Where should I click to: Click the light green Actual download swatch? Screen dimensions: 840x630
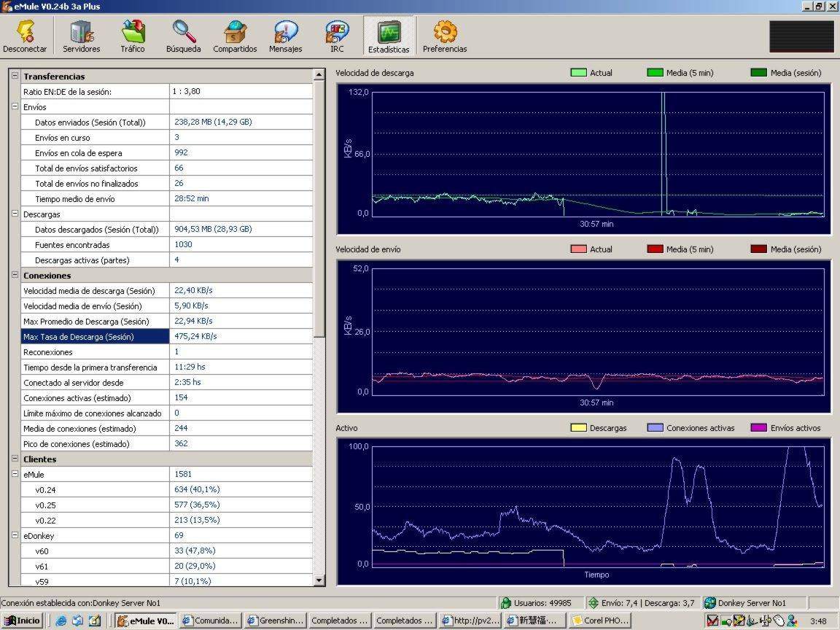point(578,73)
